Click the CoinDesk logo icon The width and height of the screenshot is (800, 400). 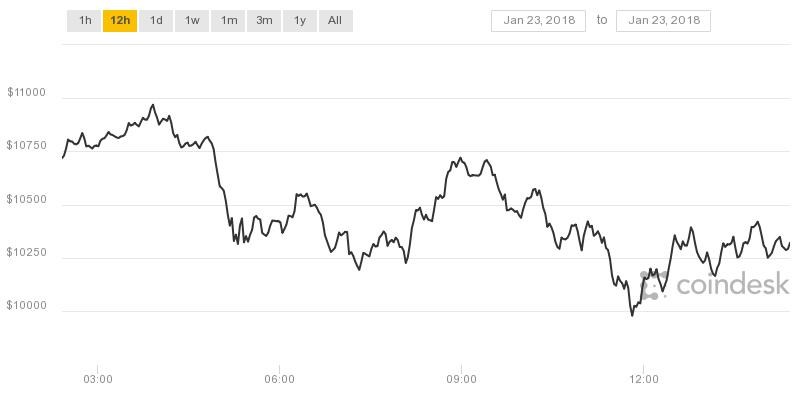click(653, 285)
